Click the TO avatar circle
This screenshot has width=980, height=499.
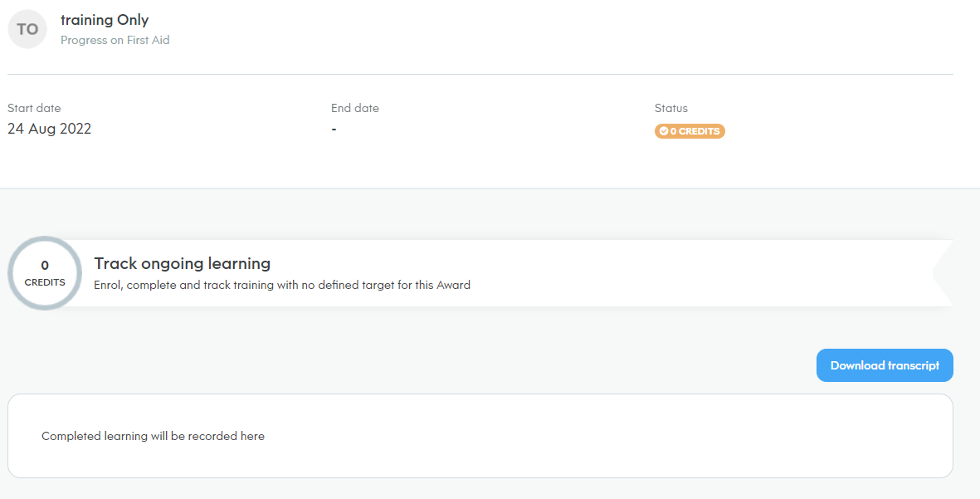click(x=27, y=28)
